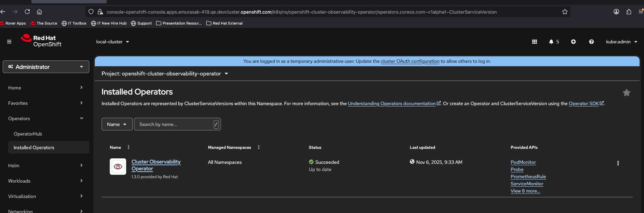Click the Cluster Observability Operator logo

tap(118, 167)
